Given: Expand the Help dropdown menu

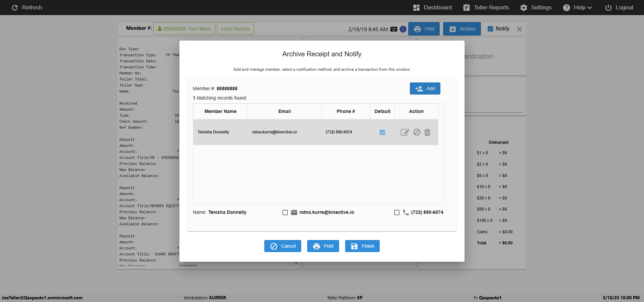Looking at the screenshot, I should pos(577,7).
